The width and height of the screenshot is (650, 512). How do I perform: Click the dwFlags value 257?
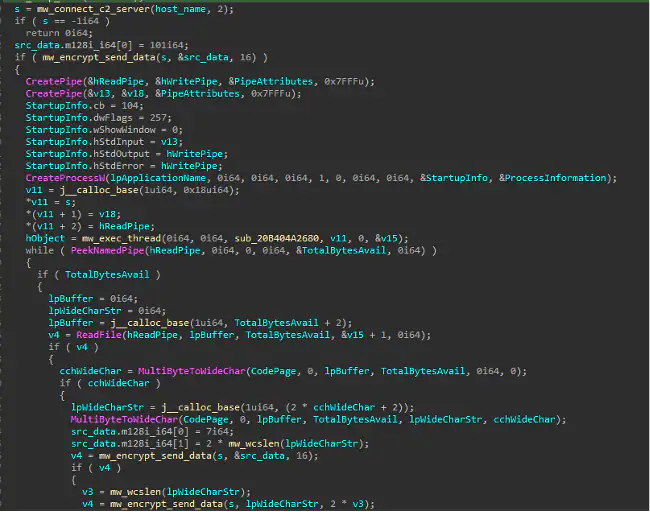tap(158, 117)
